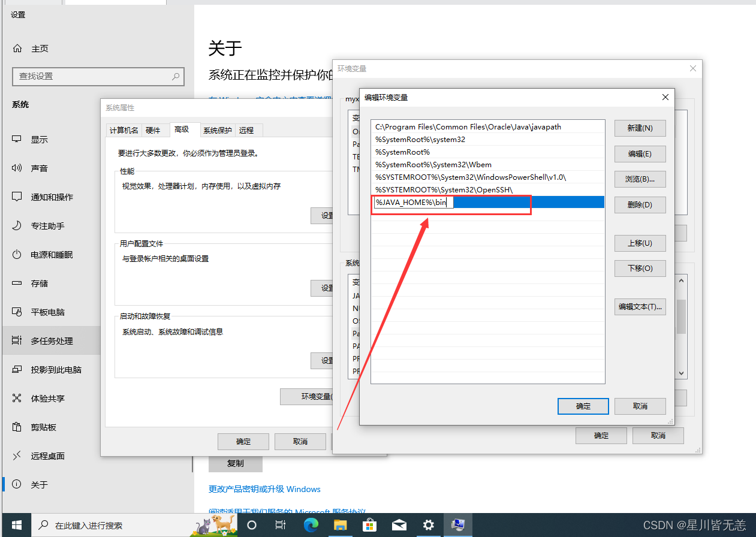Open 声音 settings from the sidebar
The image size is (756, 537).
point(43,168)
